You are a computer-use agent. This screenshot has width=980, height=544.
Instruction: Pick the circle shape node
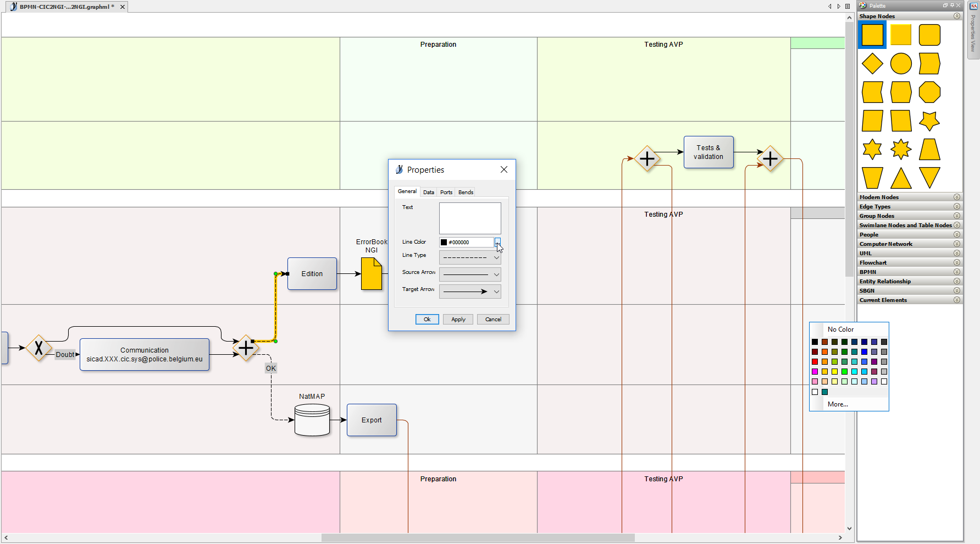(x=901, y=64)
